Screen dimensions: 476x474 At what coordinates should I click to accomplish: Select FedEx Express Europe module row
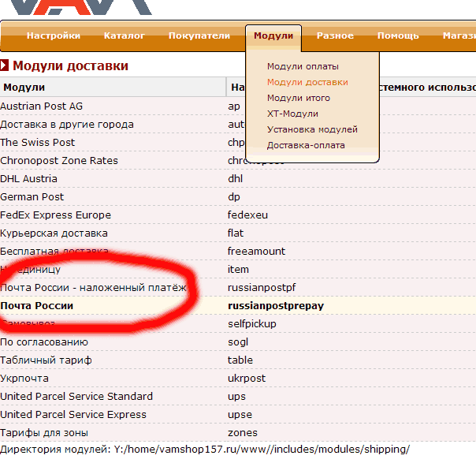pyautogui.click(x=55, y=215)
